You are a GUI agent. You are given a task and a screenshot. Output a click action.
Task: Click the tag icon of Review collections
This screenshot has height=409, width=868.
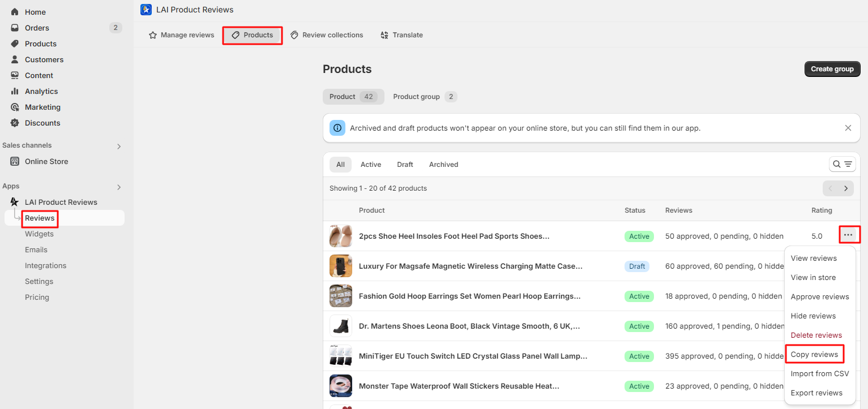294,35
